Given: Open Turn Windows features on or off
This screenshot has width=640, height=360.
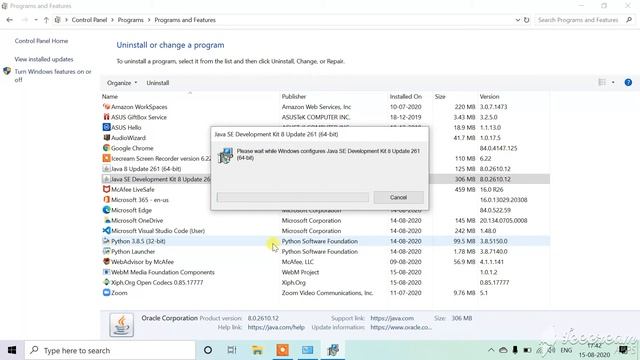Looking at the screenshot, I should [x=53, y=76].
